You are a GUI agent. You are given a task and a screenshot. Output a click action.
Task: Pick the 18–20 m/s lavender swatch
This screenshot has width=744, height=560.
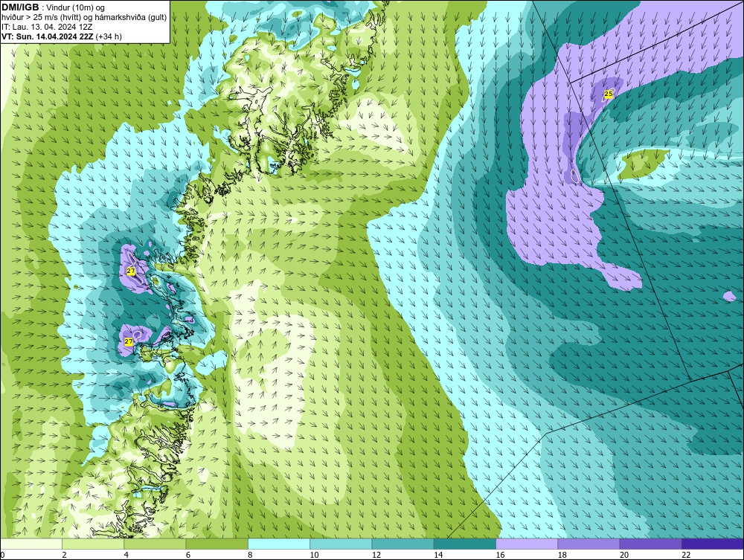(589, 544)
